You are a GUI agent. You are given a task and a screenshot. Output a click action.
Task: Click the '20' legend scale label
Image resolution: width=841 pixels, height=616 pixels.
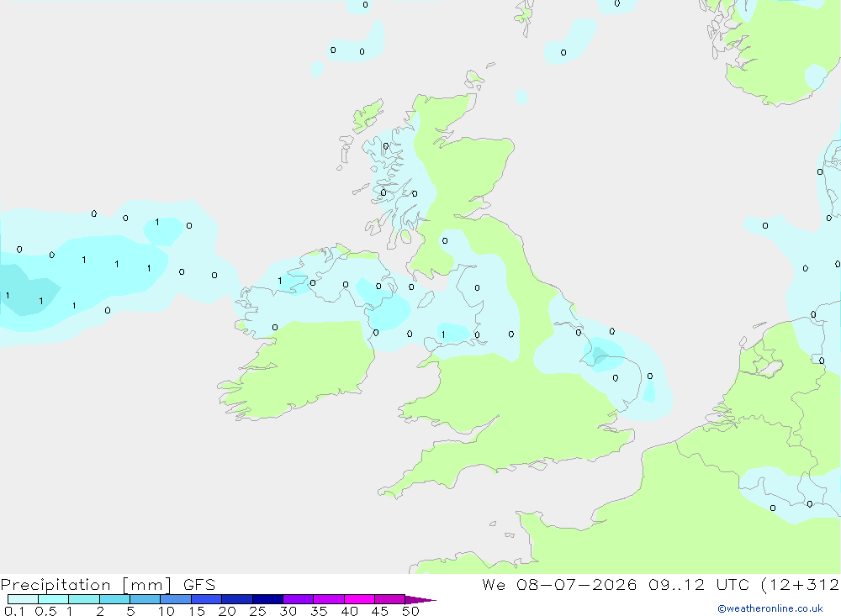tap(227, 611)
